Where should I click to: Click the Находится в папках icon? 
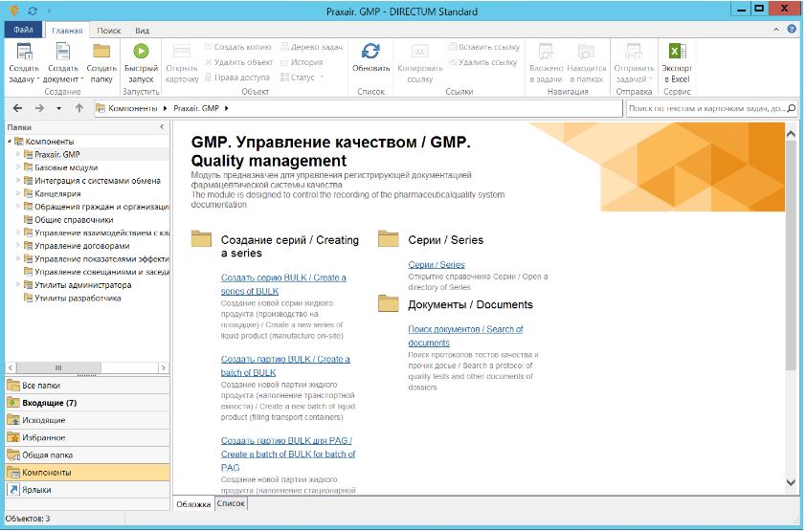click(586, 52)
